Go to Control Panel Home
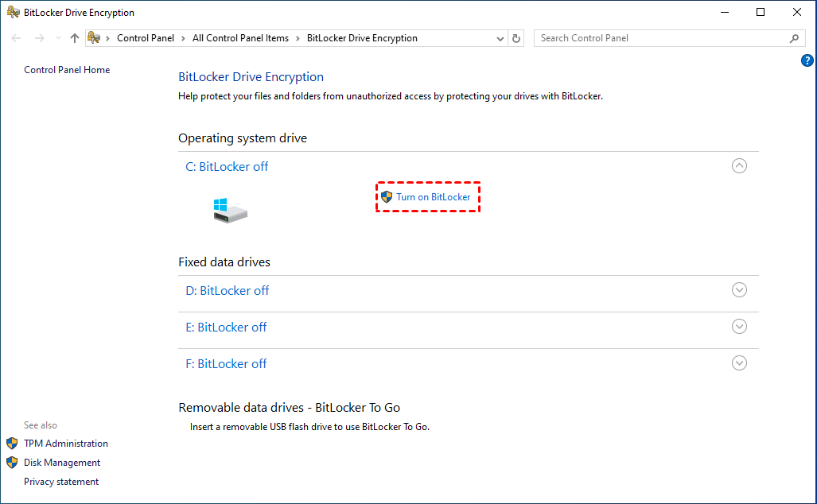The image size is (817, 504). [67, 70]
